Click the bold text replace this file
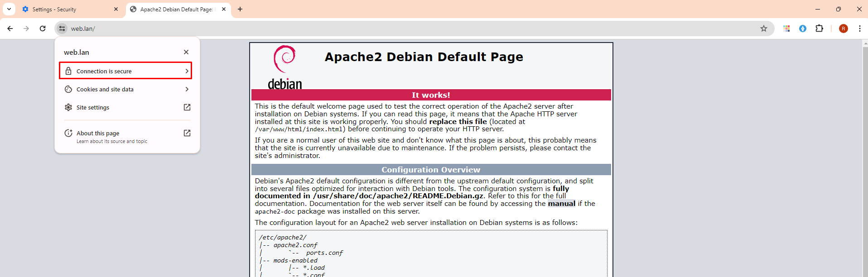 coord(458,122)
